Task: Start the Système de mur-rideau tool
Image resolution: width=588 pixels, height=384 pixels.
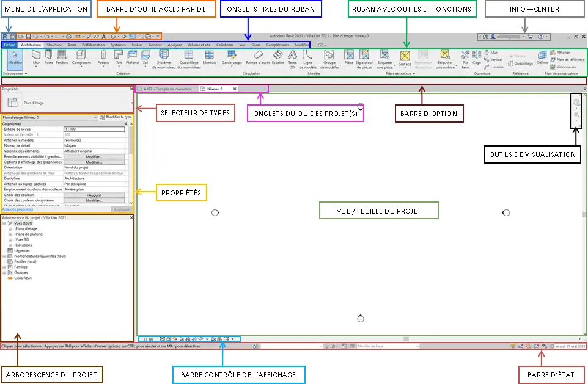Action: coord(164,60)
